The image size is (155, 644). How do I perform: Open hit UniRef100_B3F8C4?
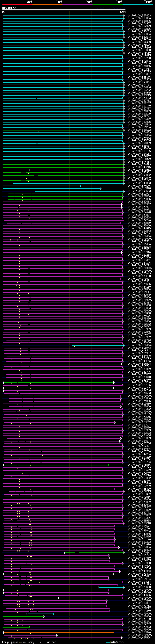(x=139, y=18)
